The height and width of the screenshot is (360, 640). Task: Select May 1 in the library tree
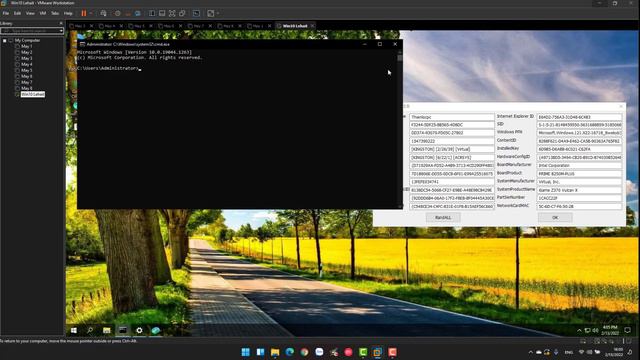pyautogui.click(x=27, y=47)
